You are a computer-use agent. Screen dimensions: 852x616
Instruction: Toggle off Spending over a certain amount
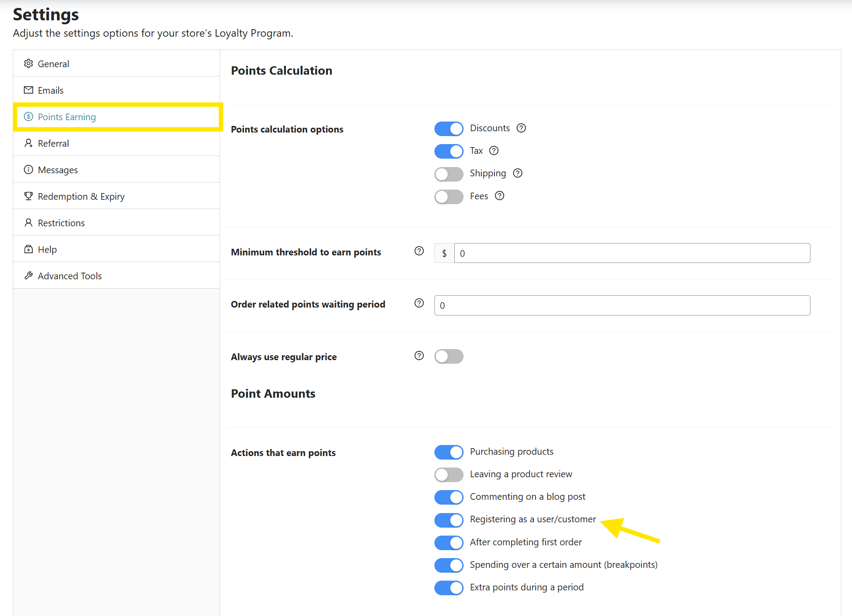(449, 565)
